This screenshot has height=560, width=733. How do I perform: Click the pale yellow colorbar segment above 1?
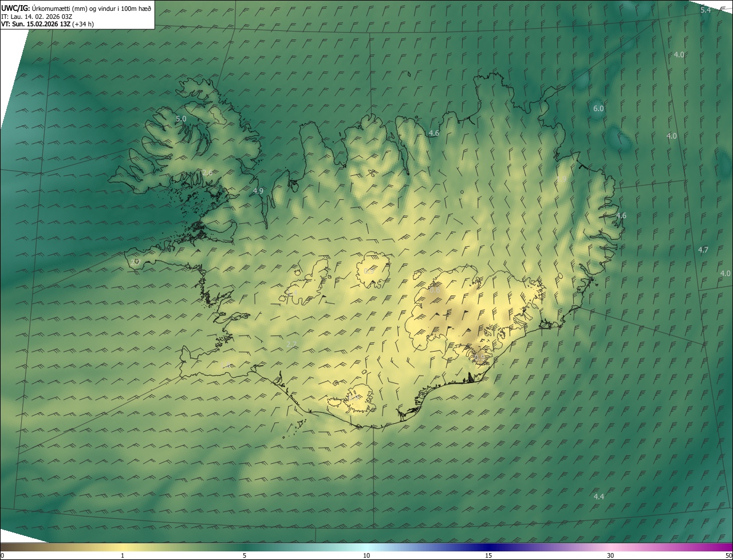pos(123,547)
